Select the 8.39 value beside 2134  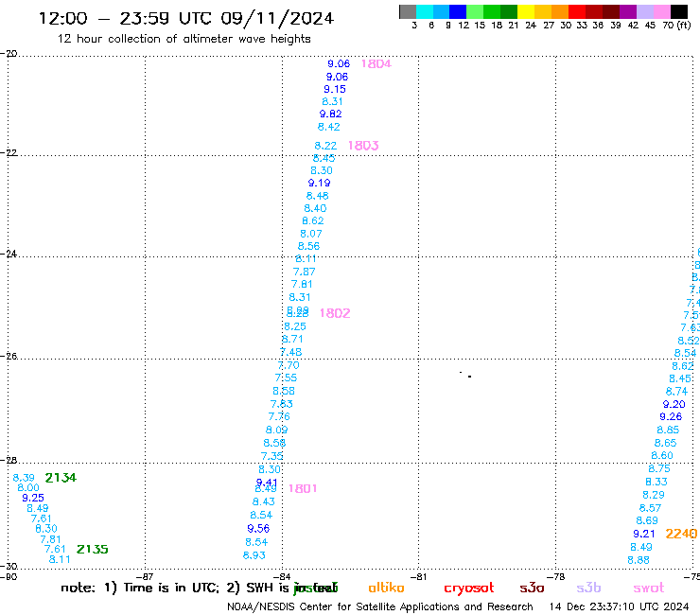[24, 478]
